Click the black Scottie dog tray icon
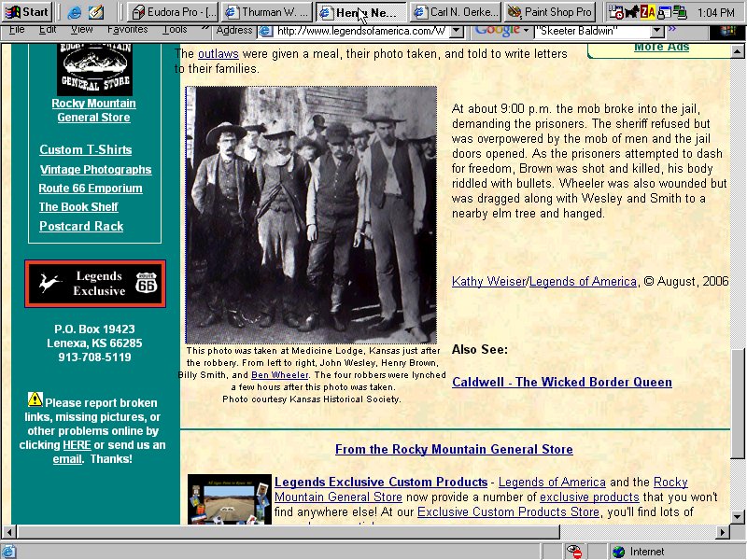The width and height of the screenshot is (747, 560). click(631, 12)
